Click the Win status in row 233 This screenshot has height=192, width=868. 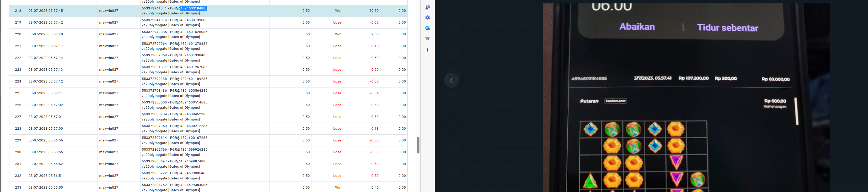tap(338, 188)
